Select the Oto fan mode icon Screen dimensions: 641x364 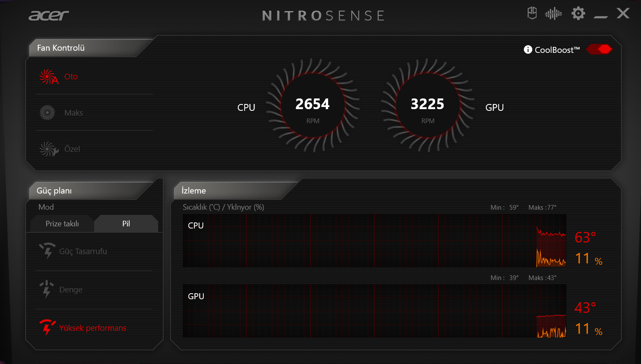tap(49, 77)
